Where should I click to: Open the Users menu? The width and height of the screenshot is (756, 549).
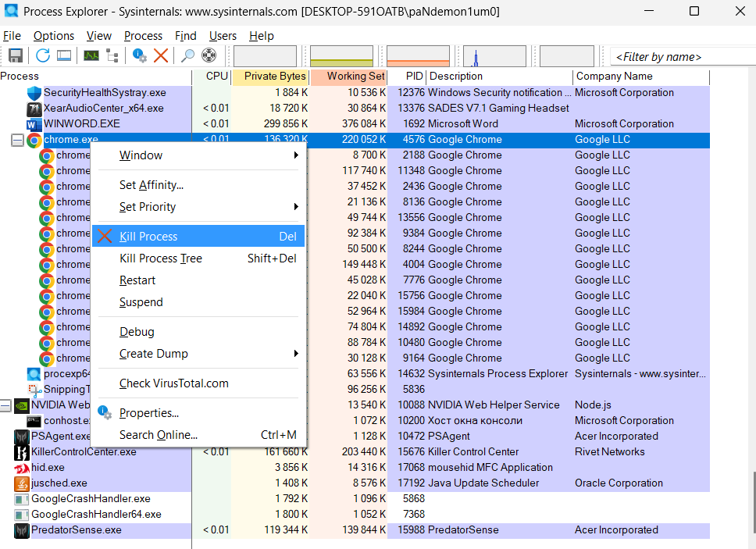click(x=223, y=36)
